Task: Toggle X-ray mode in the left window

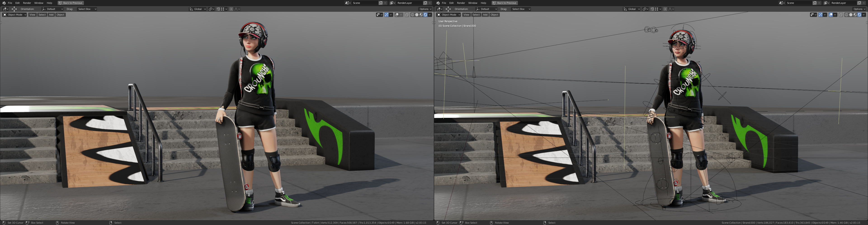Action: [407, 15]
